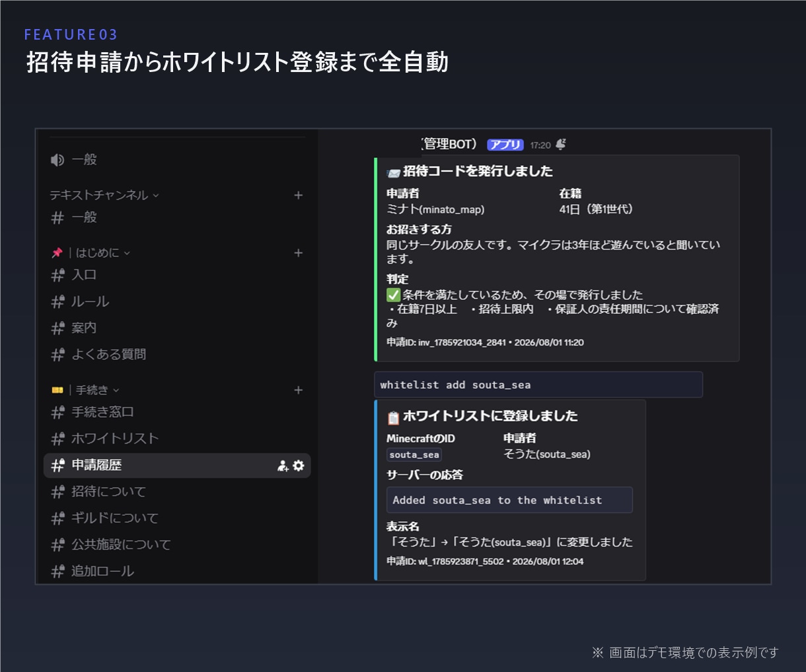This screenshot has width=806, height=672.
Task: Add a channel to はじめに category
Action: pyautogui.click(x=298, y=252)
